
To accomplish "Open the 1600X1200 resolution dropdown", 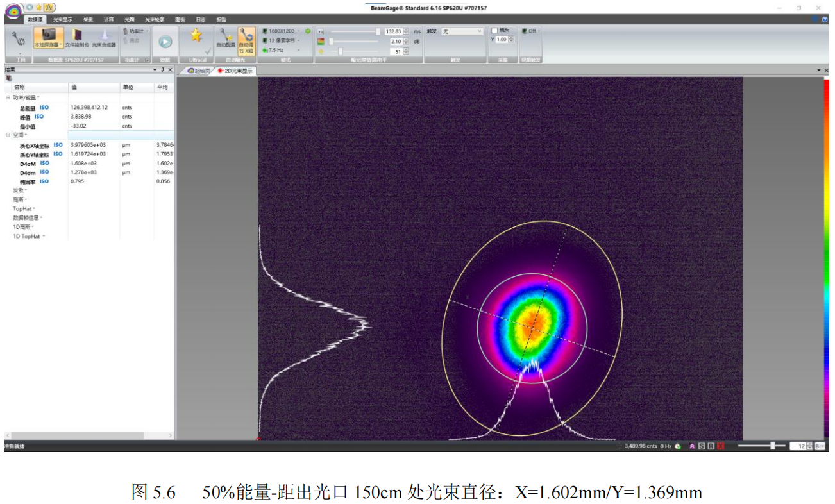I will click(282, 31).
